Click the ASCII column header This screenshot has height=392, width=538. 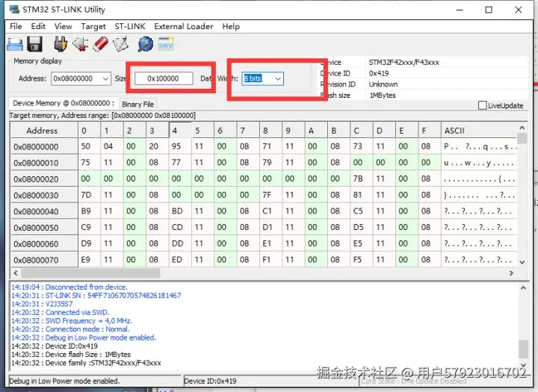tap(479, 131)
